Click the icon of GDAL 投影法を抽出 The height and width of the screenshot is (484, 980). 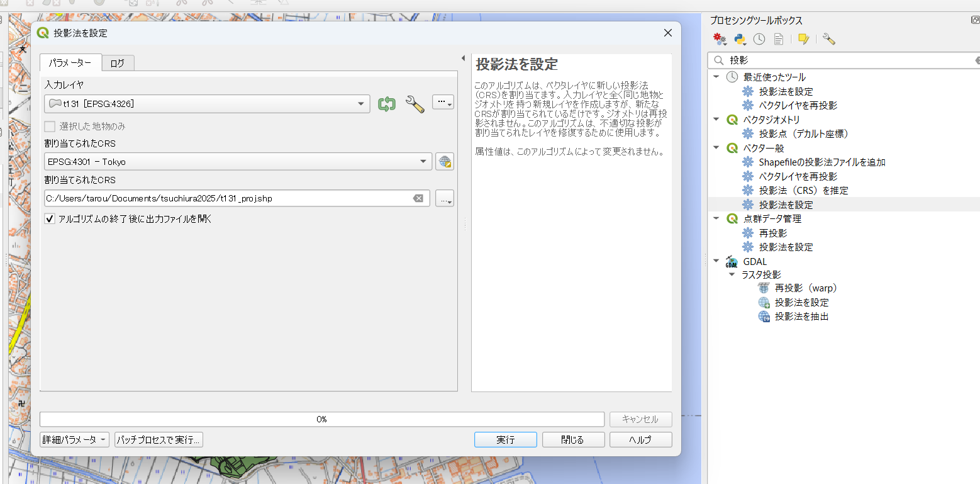pyautogui.click(x=764, y=316)
